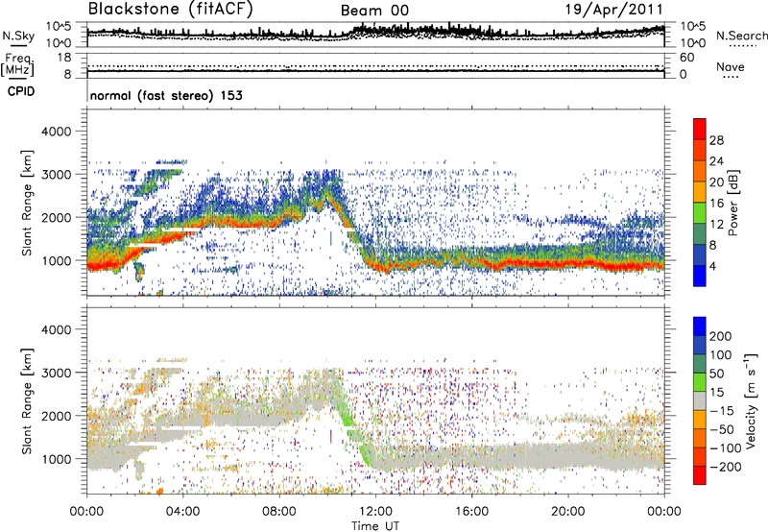768x532 pixels.
Task: Click the '50' Velocity scale value
Action: [x=716, y=374]
